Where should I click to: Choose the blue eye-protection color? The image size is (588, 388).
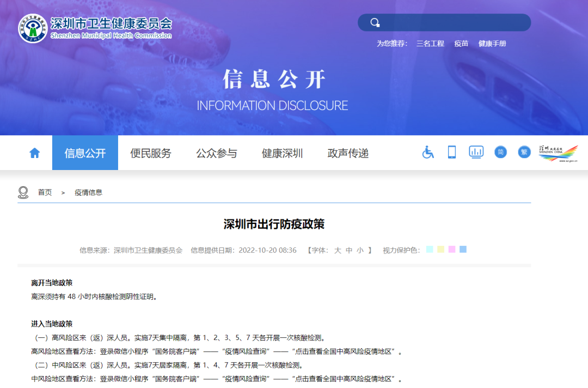[x=463, y=249]
